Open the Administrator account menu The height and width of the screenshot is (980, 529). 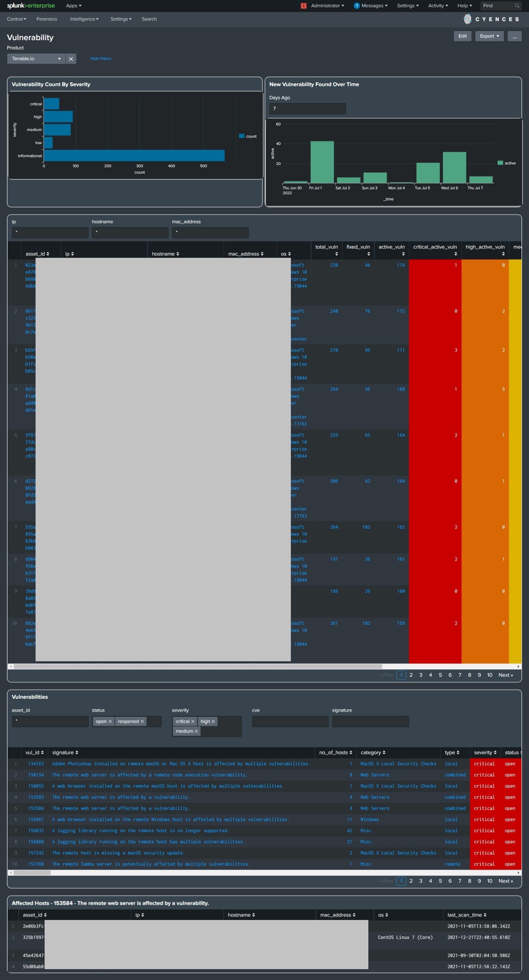pyautogui.click(x=327, y=6)
